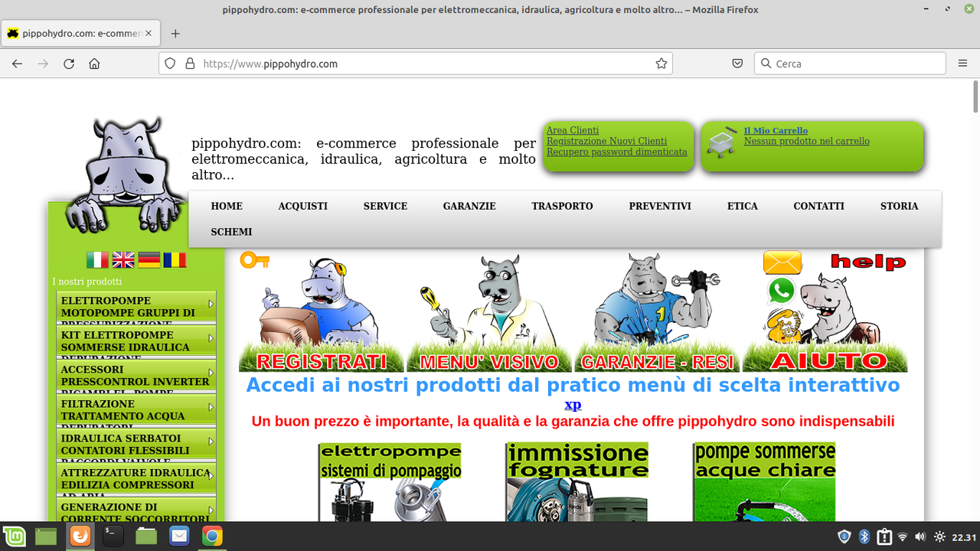The image size is (980, 551).
Task: Open the PREVENTIVI menu item
Action: click(660, 206)
